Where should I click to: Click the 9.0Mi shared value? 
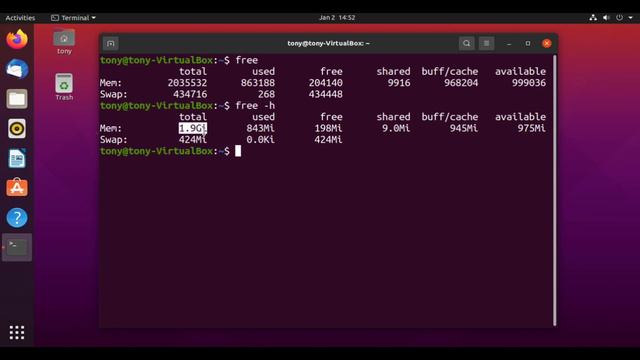pyautogui.click(x=396, y=128)
